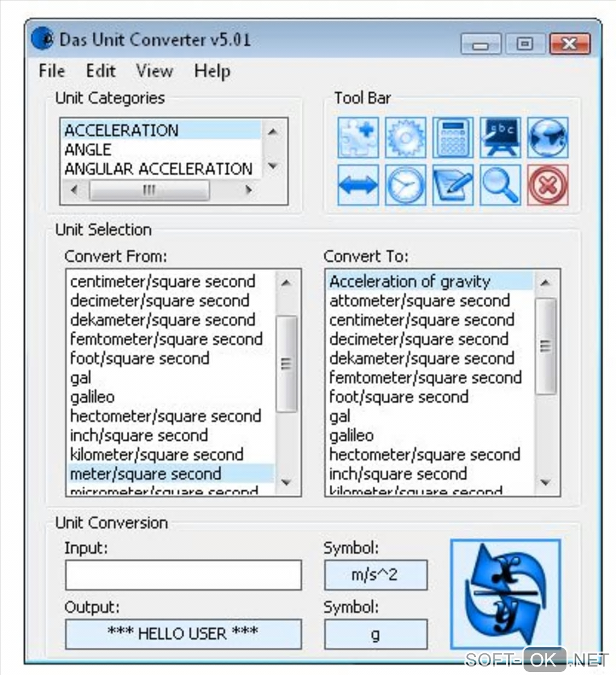Click the red X exit icon
Image resolution: width=616 pixels, height=675 pixels.
coord(548,185)
